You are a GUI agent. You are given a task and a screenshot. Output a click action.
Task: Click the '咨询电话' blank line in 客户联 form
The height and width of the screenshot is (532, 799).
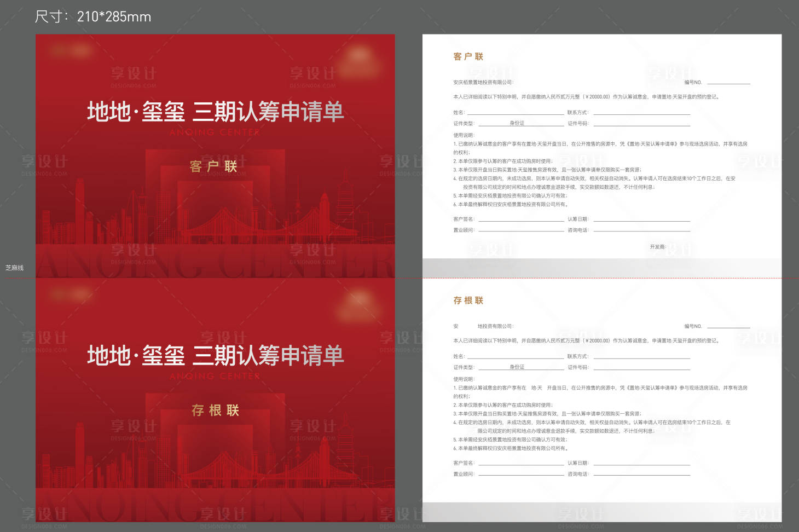(x=642, y=232)
